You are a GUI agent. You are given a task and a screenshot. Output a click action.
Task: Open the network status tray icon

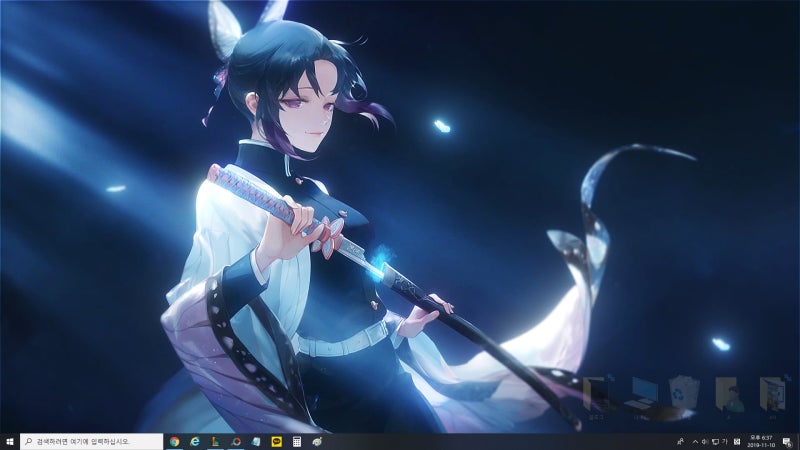pos(715,442)
